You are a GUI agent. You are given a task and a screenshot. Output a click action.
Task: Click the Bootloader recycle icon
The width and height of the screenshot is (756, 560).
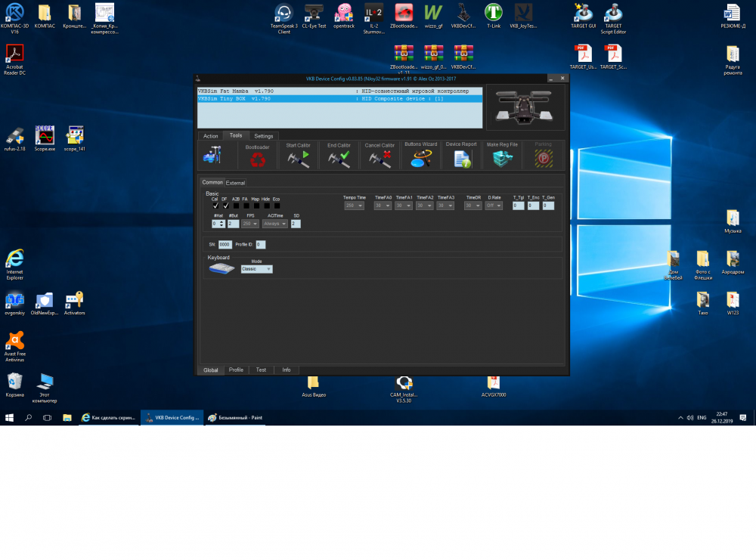point(258,159)
